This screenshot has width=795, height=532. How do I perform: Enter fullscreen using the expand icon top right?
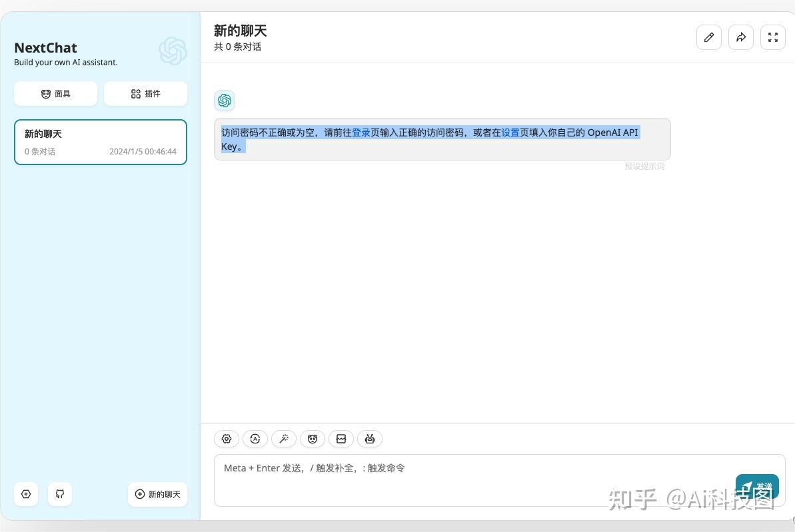pyautogui.click(x=772, y=37)
